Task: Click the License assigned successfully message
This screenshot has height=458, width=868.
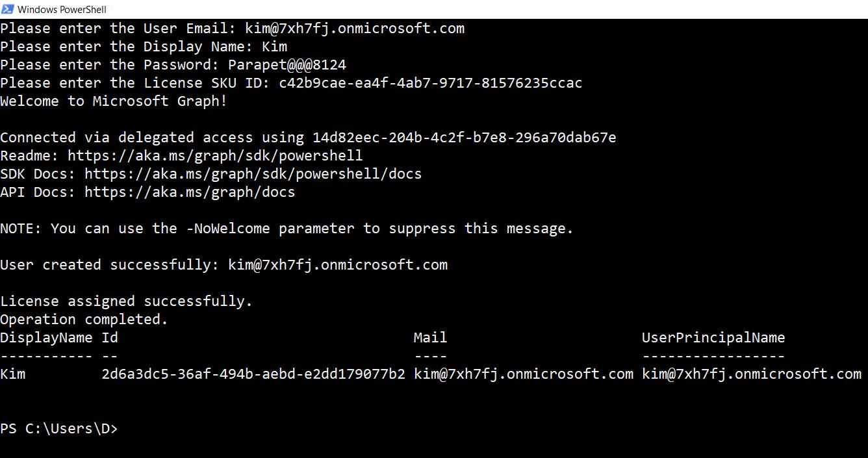Action: click(126, 301)
